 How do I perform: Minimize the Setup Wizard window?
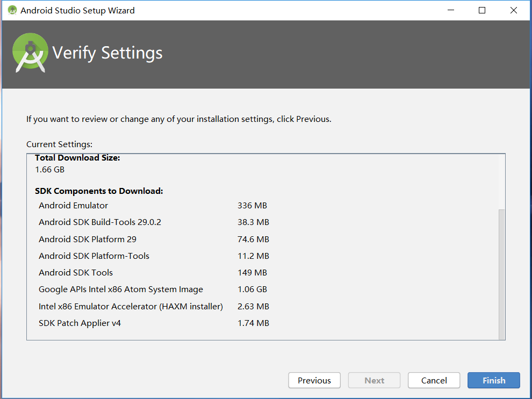tap(450, 10)
